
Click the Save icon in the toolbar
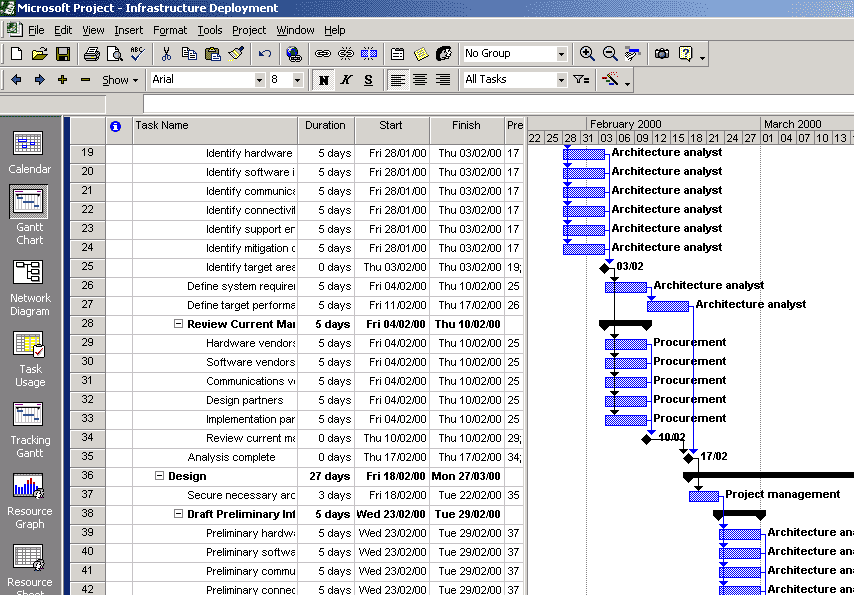tap(62, 54)
